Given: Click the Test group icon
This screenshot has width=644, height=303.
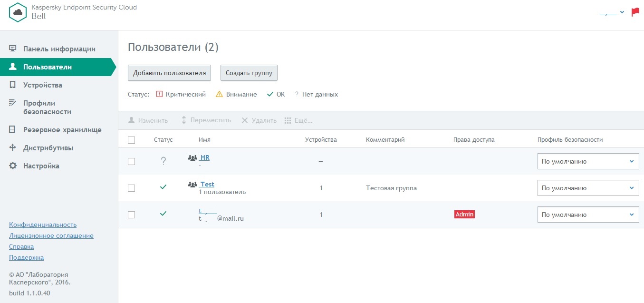Looking at the screenshot, I should (192, 185).
